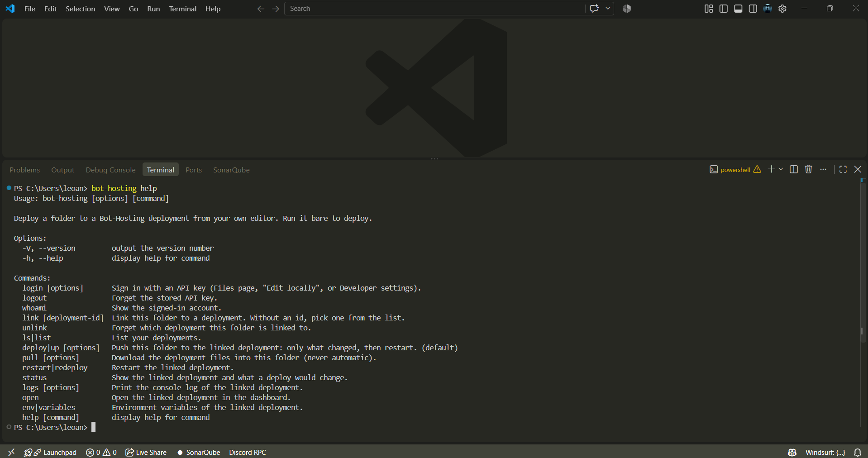Open the Selection menu
Screen dimensions: 868x458
click(x=80, y=9)
